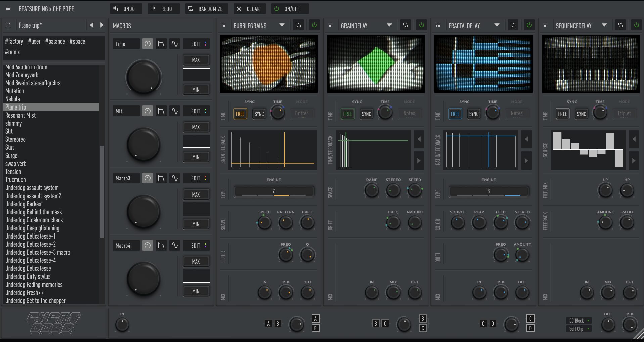
Task: Click the CLEAR button
Action: pyautogui.click(x=250, y=9)
